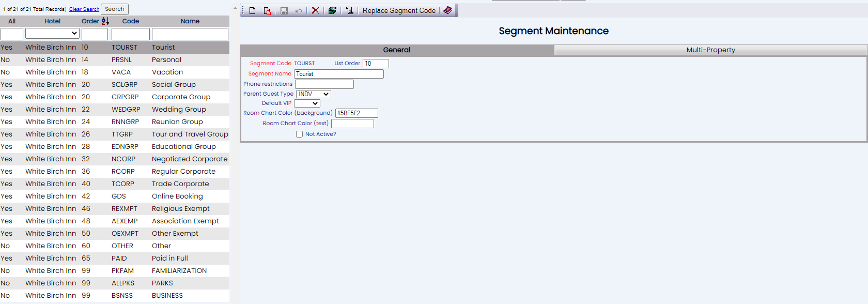
Task: Click the All column filter box
Action: (x=12, y=34)
